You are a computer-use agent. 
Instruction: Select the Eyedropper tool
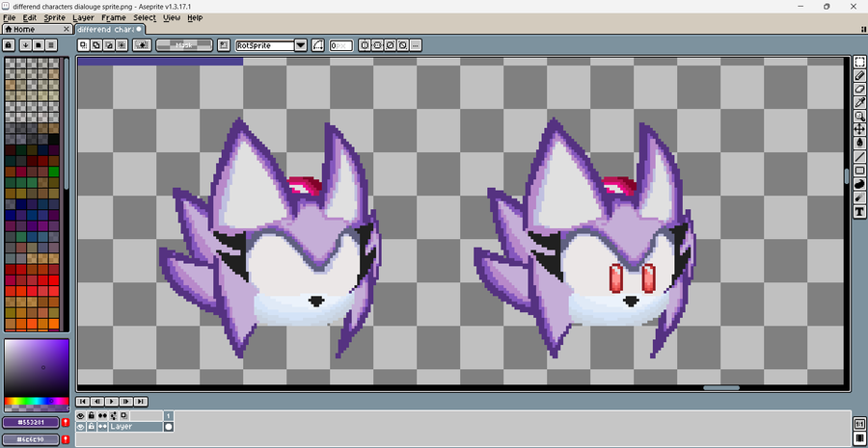[859, 102]
